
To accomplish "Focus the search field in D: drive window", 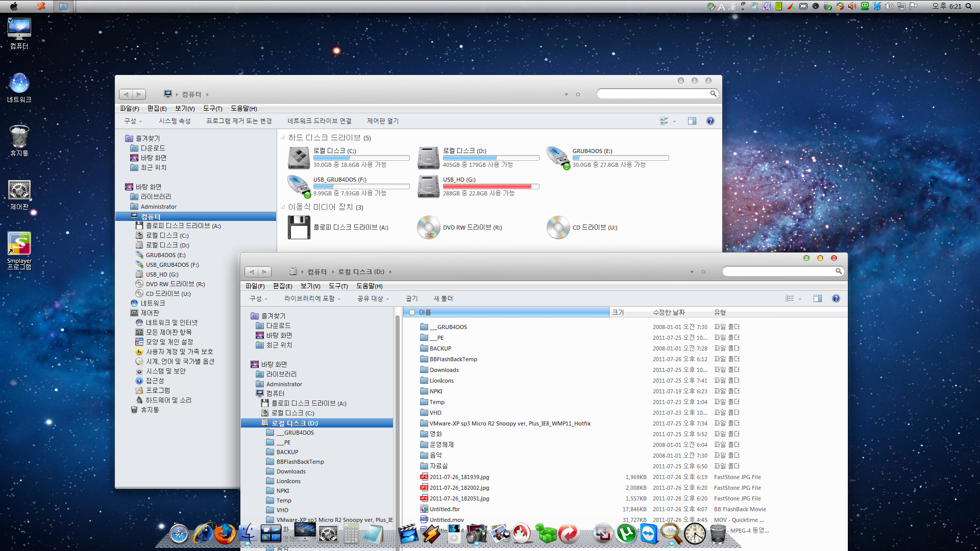I will pyautogui.click(x=783, y=271).
